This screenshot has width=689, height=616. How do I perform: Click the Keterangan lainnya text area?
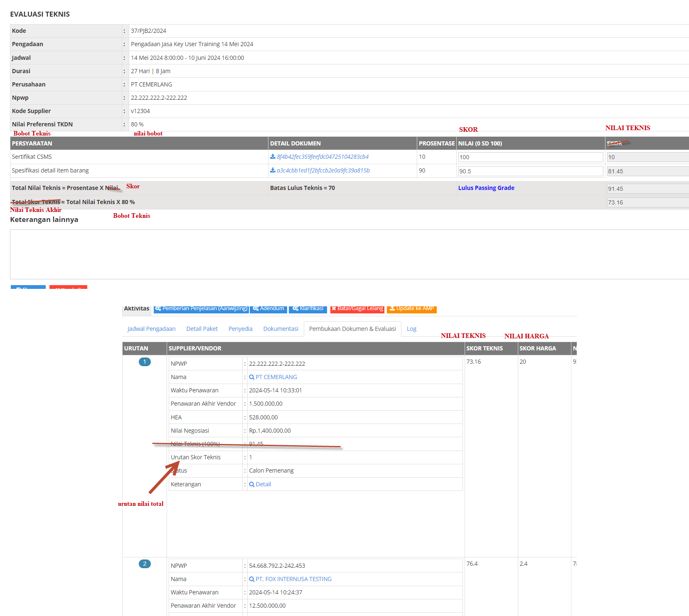[349, 254]
